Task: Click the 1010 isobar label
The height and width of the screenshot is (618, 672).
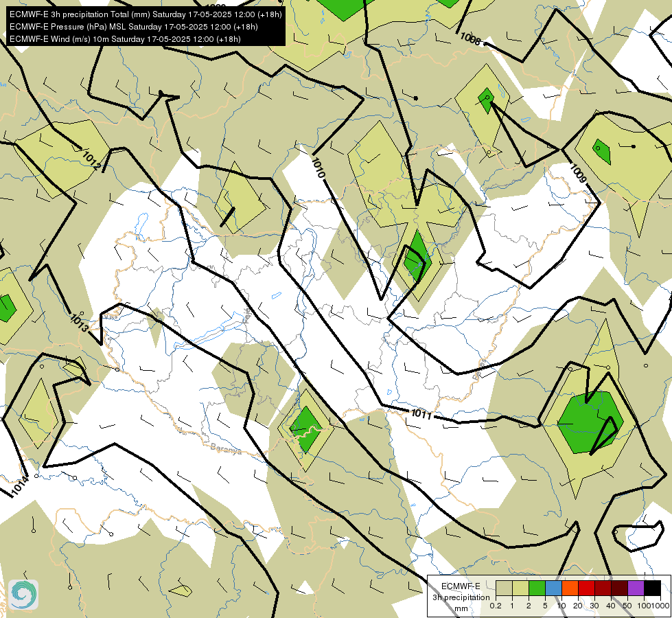Action: pos(318,168)
